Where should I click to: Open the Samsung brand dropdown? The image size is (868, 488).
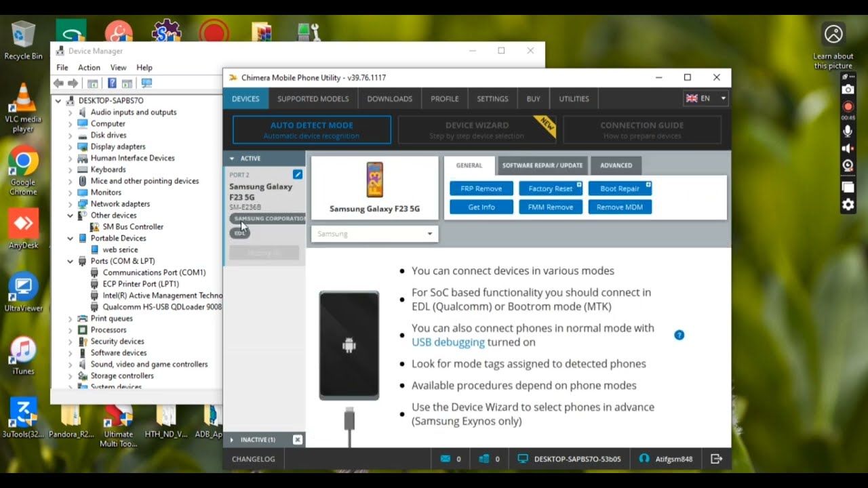click(374, 233)
